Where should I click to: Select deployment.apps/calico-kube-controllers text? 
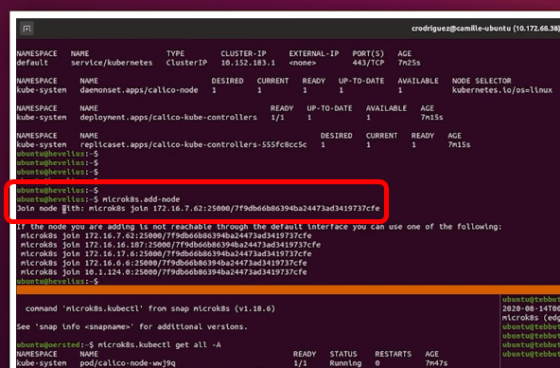coord(168,118)
